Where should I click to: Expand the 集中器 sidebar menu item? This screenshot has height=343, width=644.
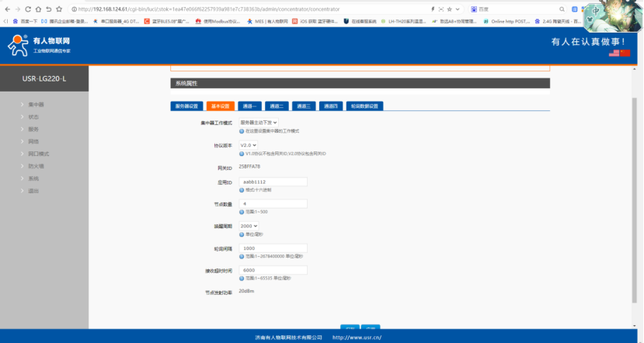point(36,104)
